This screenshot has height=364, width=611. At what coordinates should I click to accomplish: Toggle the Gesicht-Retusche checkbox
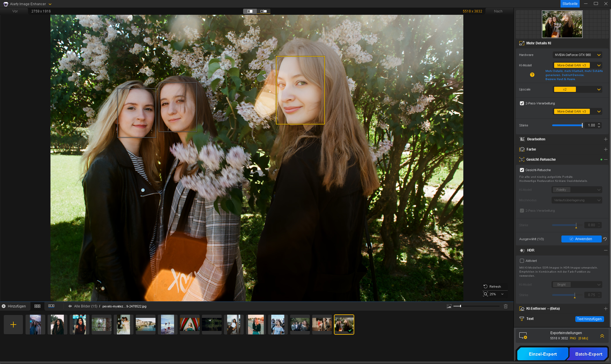(522, 170)
